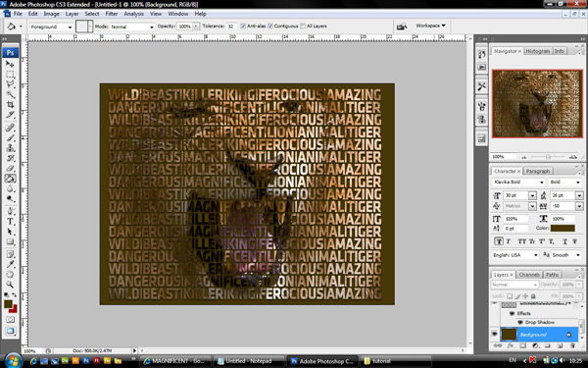Switch to Untitled - Notepad taskbar button
Viewport: 588px width, 368px height.
pyautogui.click(x=248, y=361)
